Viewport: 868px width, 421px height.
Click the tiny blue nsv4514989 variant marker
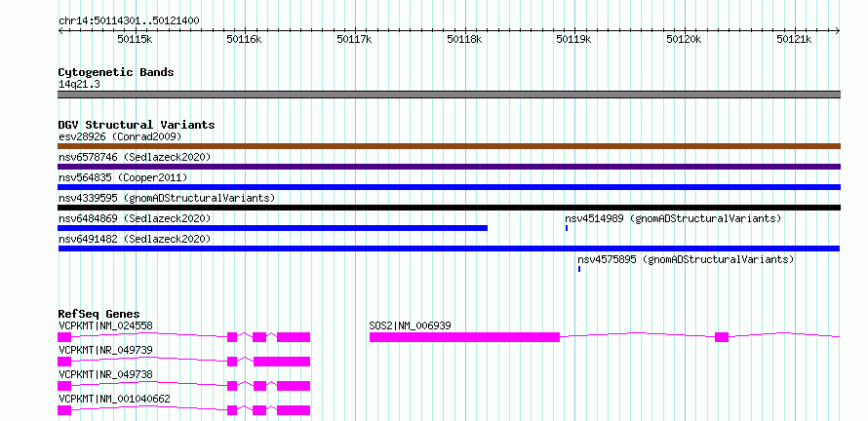pyautogui.click(x=567, y=228)
